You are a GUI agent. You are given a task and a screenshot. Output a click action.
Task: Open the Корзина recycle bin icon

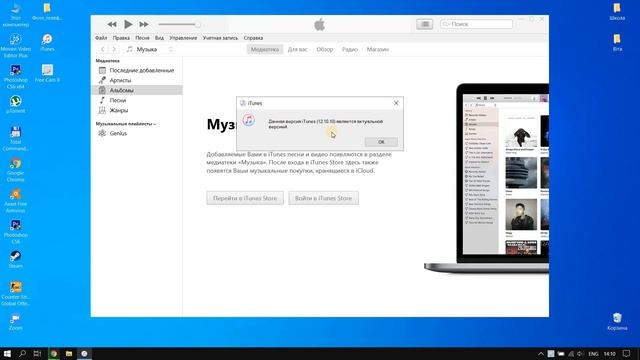(x=617, y=322)
